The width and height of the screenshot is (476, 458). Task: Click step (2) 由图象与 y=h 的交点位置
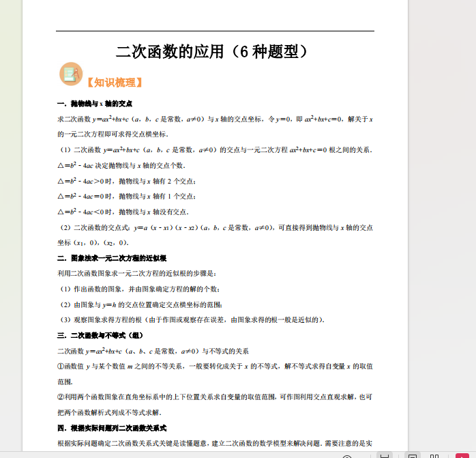(141, 304)
